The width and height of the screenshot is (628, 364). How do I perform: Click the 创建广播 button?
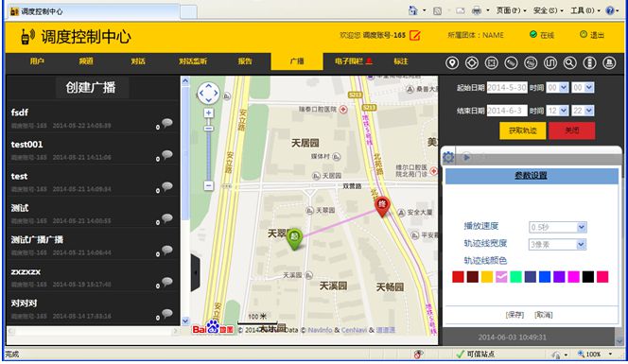point(91,87)
